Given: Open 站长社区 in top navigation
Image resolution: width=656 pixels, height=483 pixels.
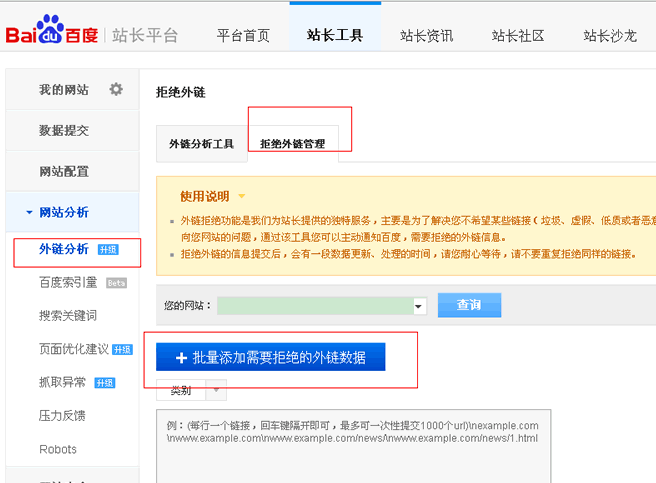Looking at the screenshot, I should [x=518, y=36].
